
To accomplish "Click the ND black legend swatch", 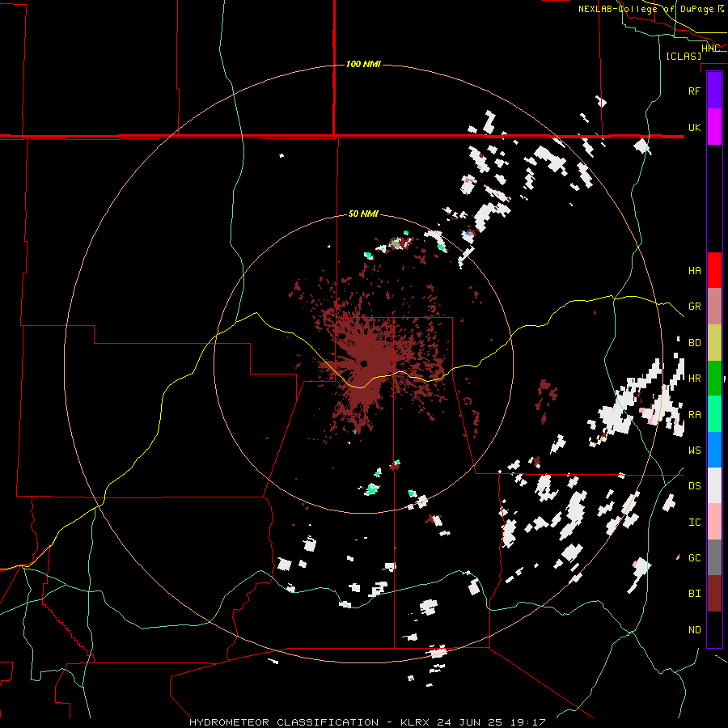I will coord(714,629).
